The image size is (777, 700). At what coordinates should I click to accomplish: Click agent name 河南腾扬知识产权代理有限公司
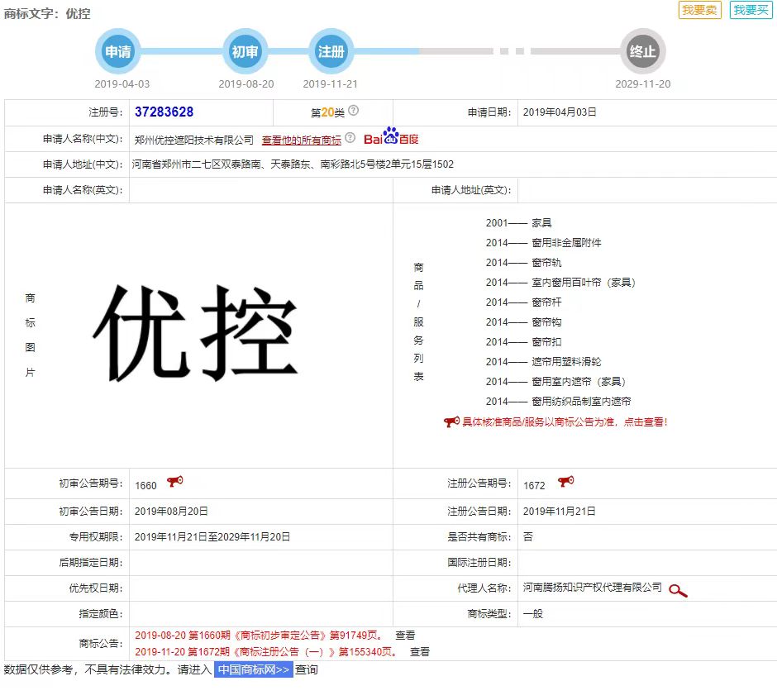(592, 588)
